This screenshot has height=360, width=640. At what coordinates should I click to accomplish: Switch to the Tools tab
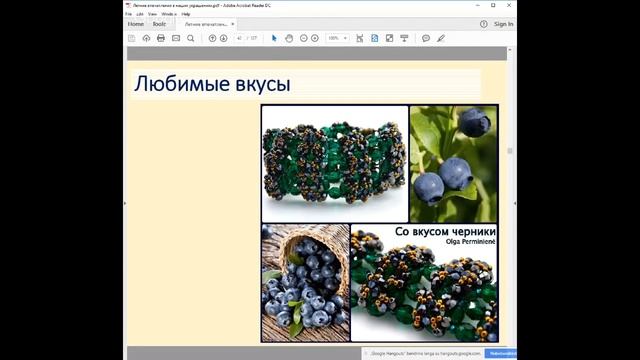coord(159,24)
